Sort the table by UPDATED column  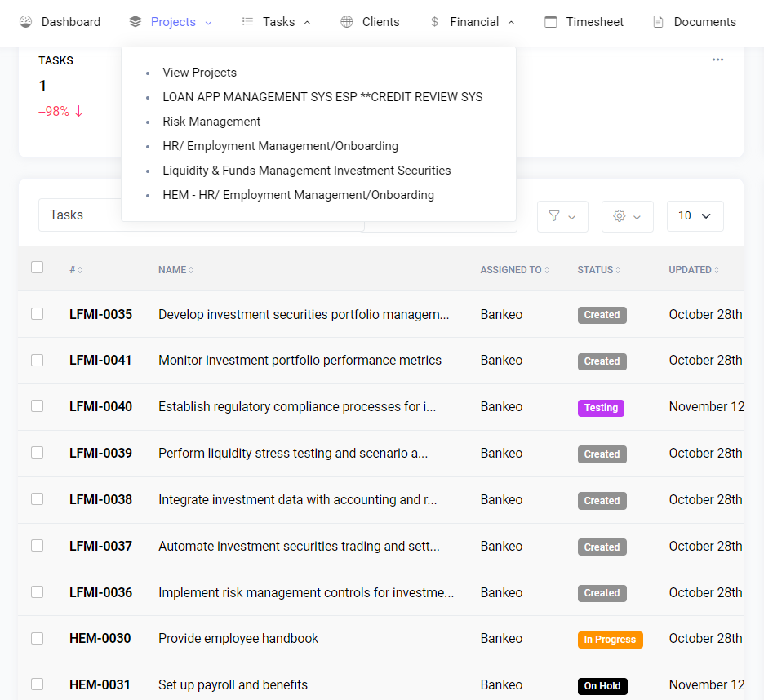tap(717, 269)
